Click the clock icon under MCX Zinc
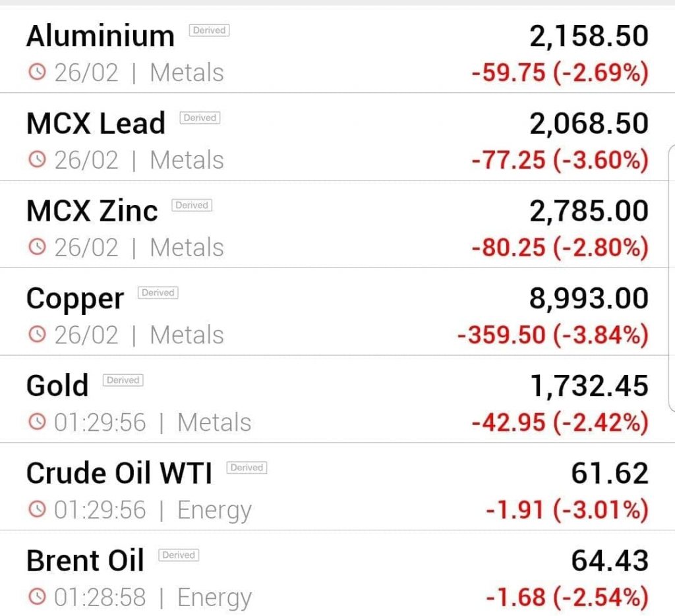 tap(37, 247)
